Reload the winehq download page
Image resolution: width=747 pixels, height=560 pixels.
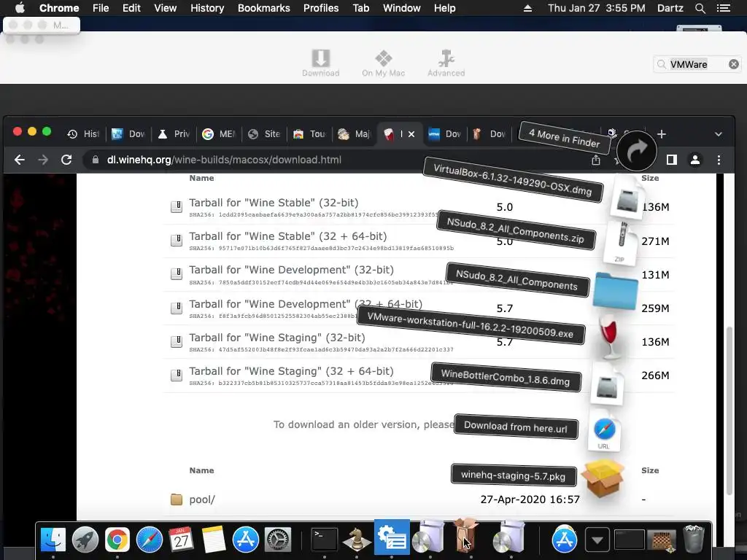66,160
